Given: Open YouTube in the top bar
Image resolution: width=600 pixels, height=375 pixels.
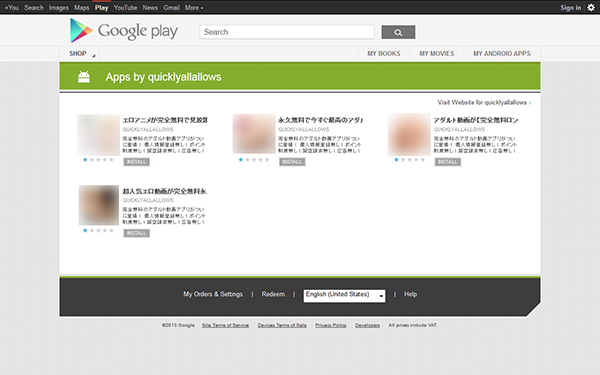Looking at the screenshot, I should pos(126,8).
